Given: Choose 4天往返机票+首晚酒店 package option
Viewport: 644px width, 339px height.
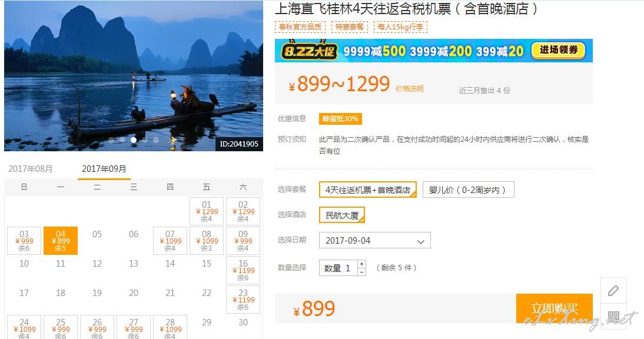Looking at the screenshot, I should click(367, 190).
